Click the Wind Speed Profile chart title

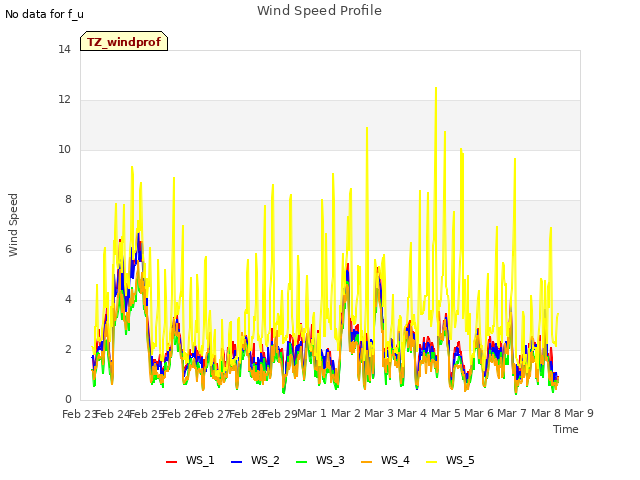click(x=319, y=11)
